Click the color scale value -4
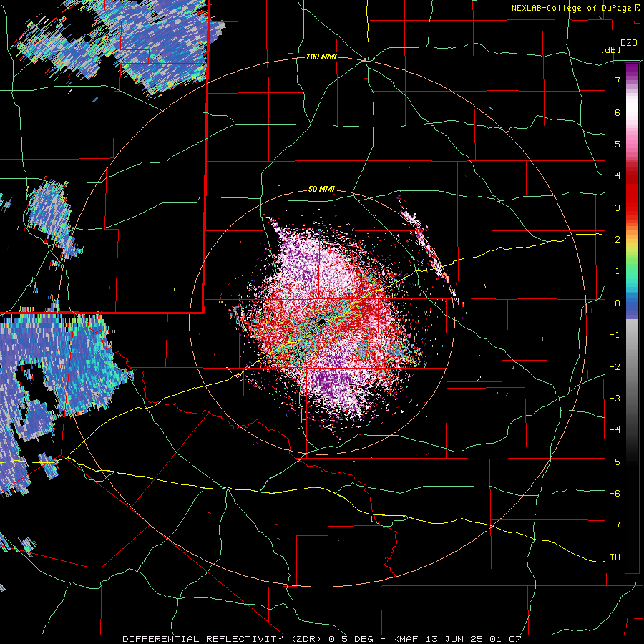 (615, 430)
